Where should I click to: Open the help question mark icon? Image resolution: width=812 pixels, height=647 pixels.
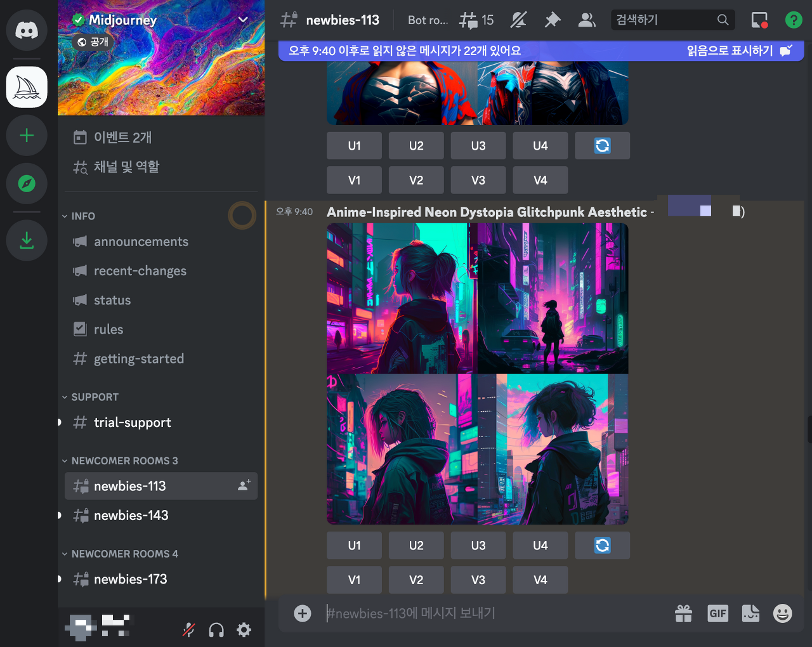[794, 20]
